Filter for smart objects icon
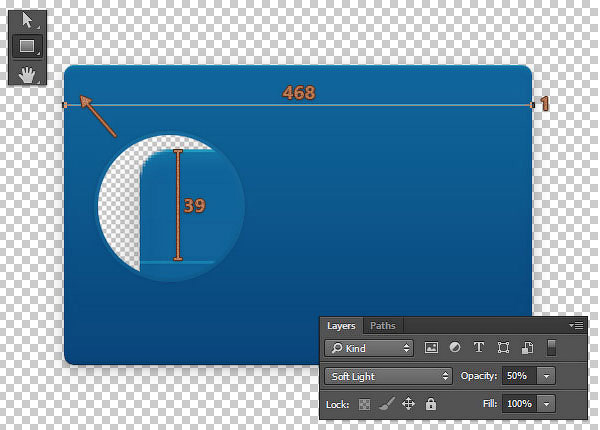The width and height of the screenshot is (600, 430). pos(527,347)
